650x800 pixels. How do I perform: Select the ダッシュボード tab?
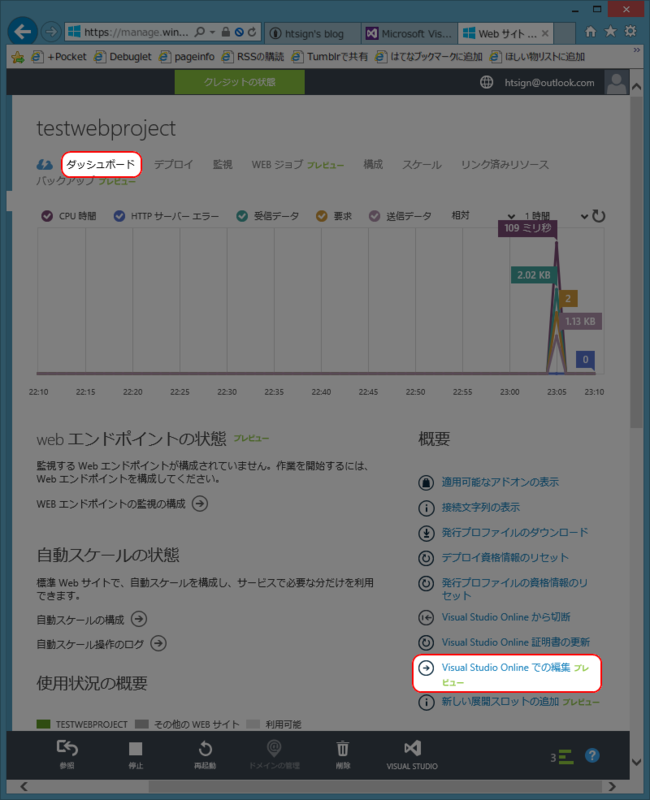pos(101,164)
